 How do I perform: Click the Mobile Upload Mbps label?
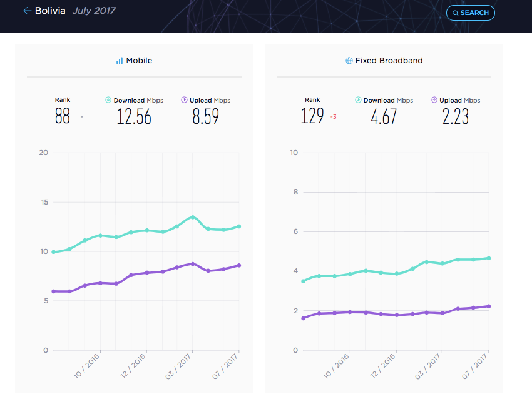coord(210,100)
